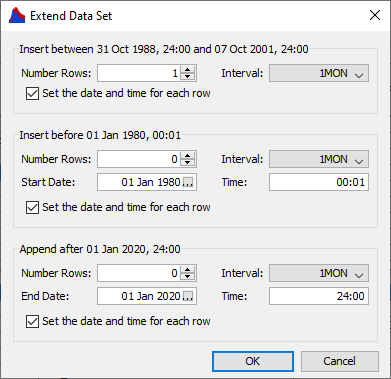Viewport: 391px width, 379px height.
Task: Increase Number Rows in Append after section
Action: click(x=188, y=270)
